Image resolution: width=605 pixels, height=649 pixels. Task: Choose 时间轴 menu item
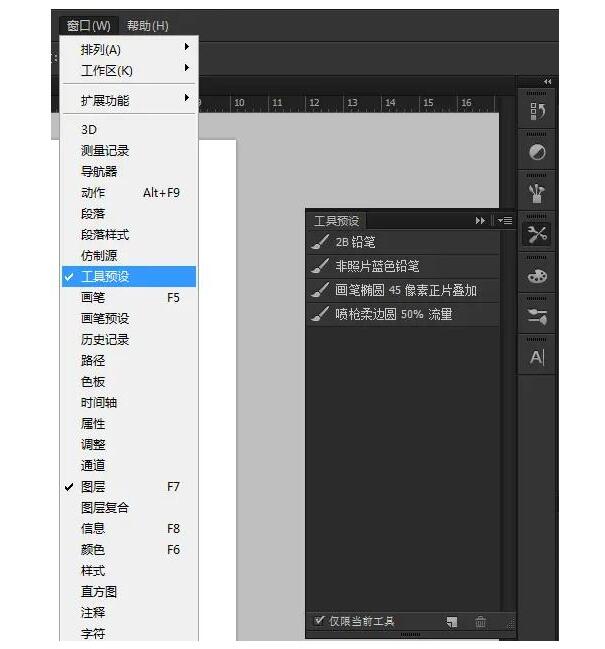(x=129, y=403)
